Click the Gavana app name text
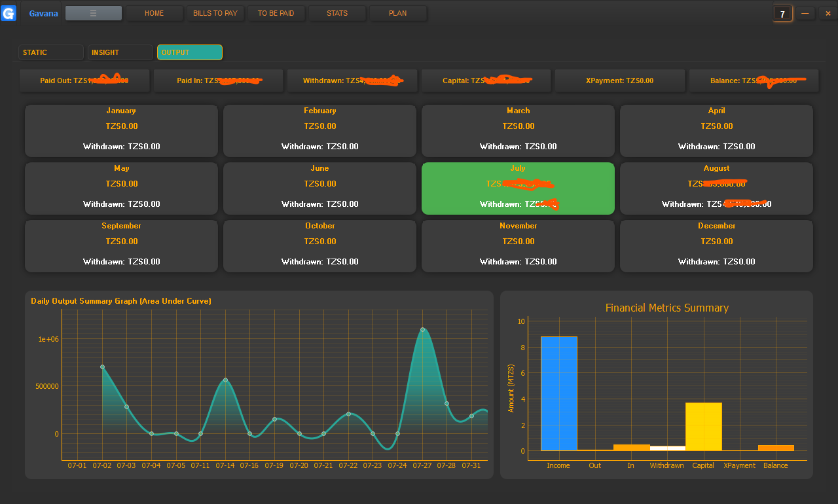Viewport: 838px width, 504px height. pyautogui.click(x=43, y=13)
